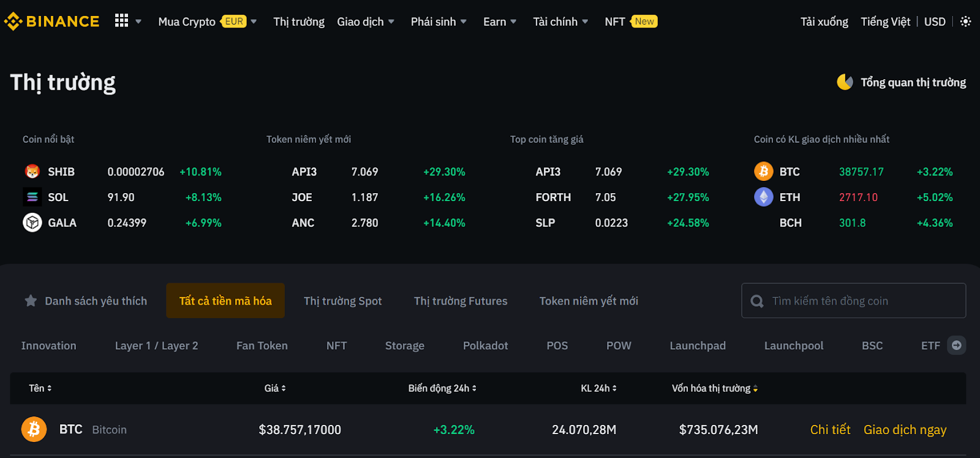The height and width of the screenshot is (458, 980).
Task: Filter by POW category
Action: 619,345
